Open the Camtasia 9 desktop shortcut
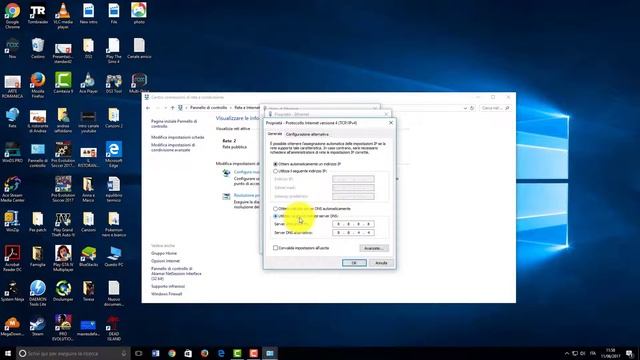Viewport: 640px width, 360px height. click(63, 83)
